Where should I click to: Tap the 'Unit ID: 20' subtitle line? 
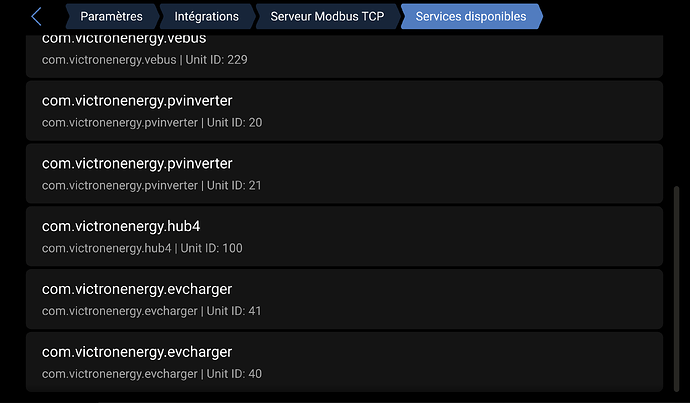click(234, 122)
